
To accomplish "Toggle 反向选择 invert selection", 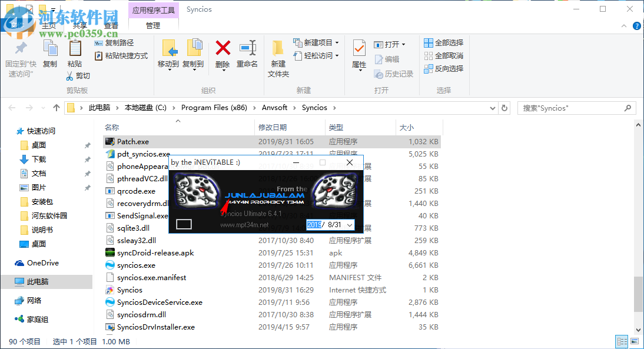I will [444, 69].
